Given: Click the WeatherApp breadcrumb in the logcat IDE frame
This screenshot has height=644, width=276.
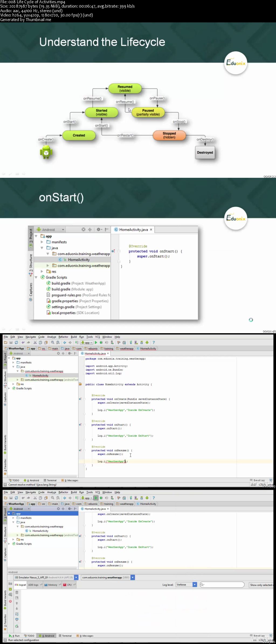Looking at the screenshot, I should pos(14,504).
